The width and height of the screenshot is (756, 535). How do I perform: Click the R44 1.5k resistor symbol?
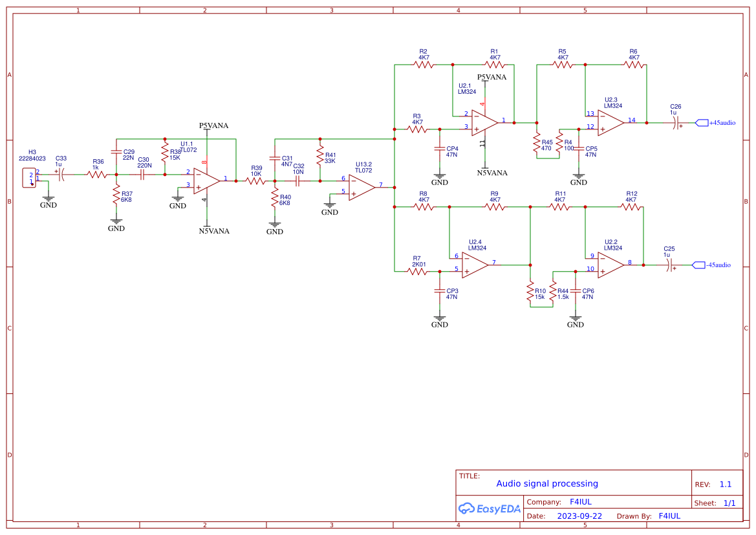point(553,292)
